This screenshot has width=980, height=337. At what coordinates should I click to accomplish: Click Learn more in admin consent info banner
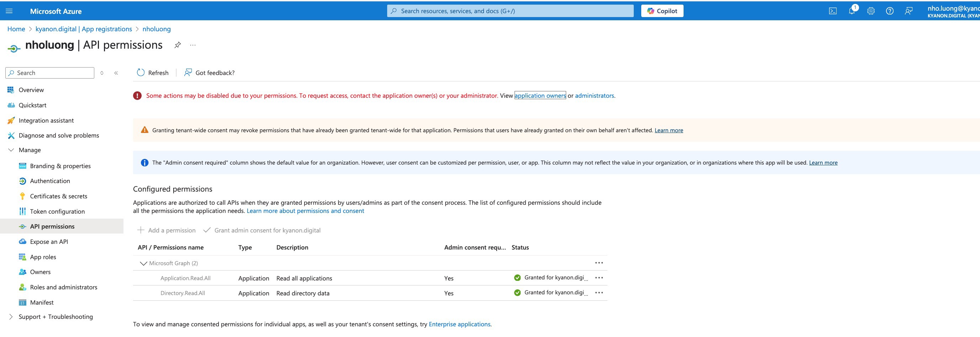823,162
